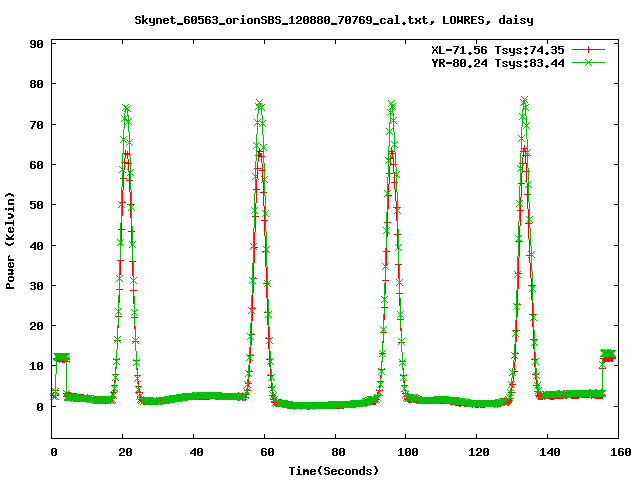Click y-axis tick label 80
The image size is (640, 480).
[x=36, y=84]
